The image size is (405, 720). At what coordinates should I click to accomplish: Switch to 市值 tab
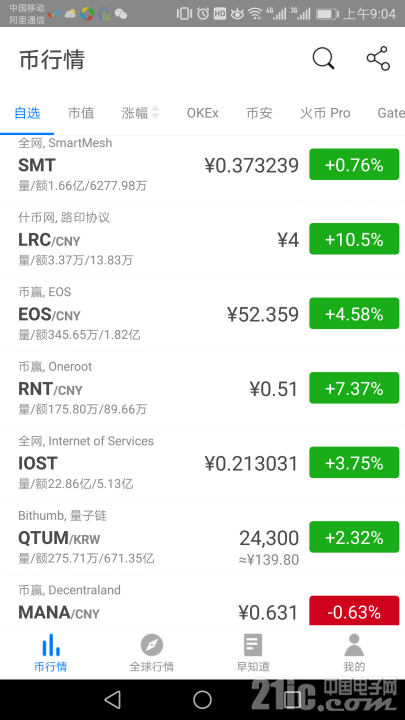click(81, 113)
